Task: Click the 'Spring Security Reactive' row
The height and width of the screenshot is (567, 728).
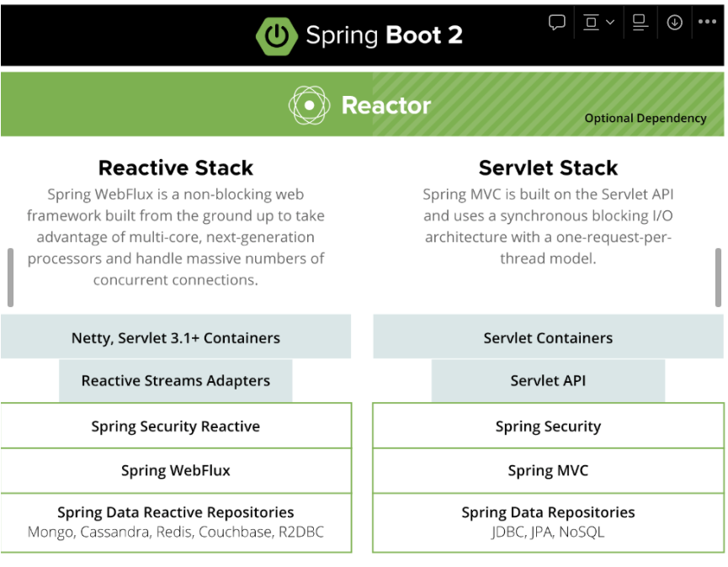Action: (176, 426)
